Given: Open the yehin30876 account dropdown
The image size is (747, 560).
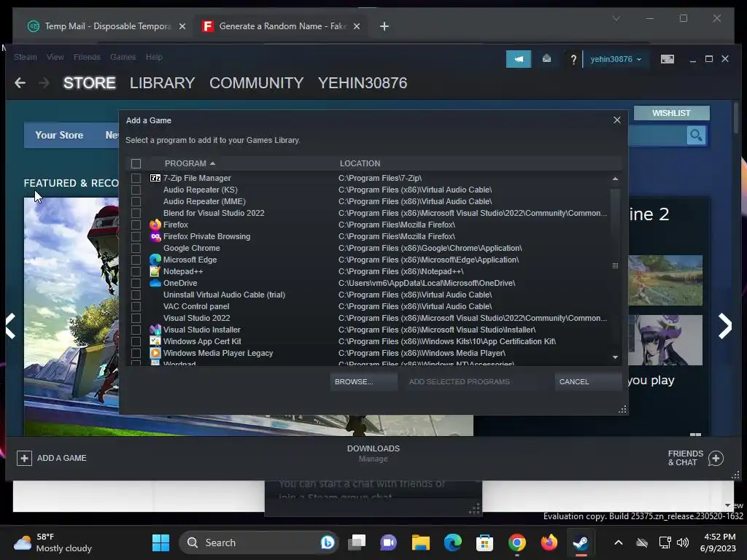Looking at the screenshot, I should click(x=616, y=59).
